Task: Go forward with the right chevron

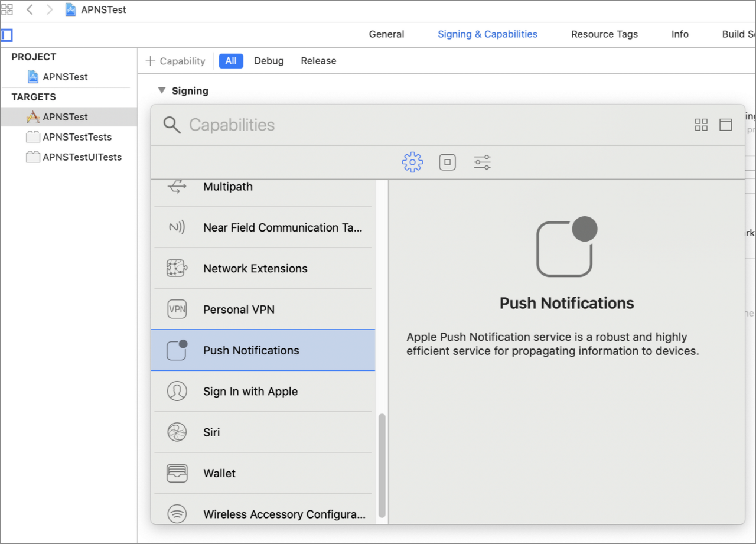Action: 50,9
